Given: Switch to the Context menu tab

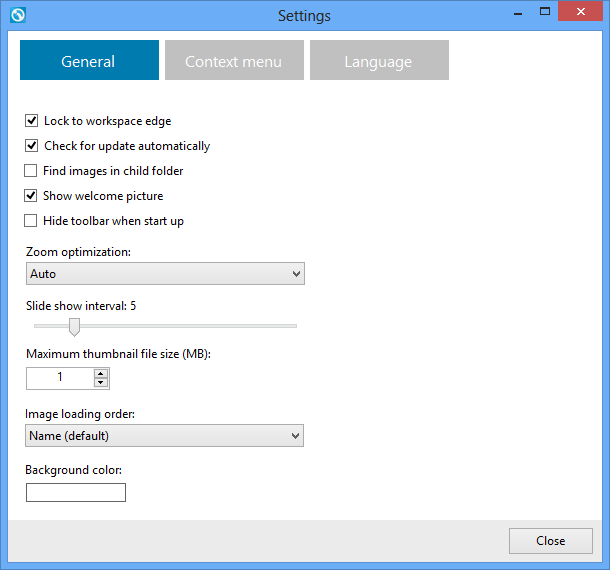Looking at the screenshot, I should pyautogui.click(x=234, y=60).
